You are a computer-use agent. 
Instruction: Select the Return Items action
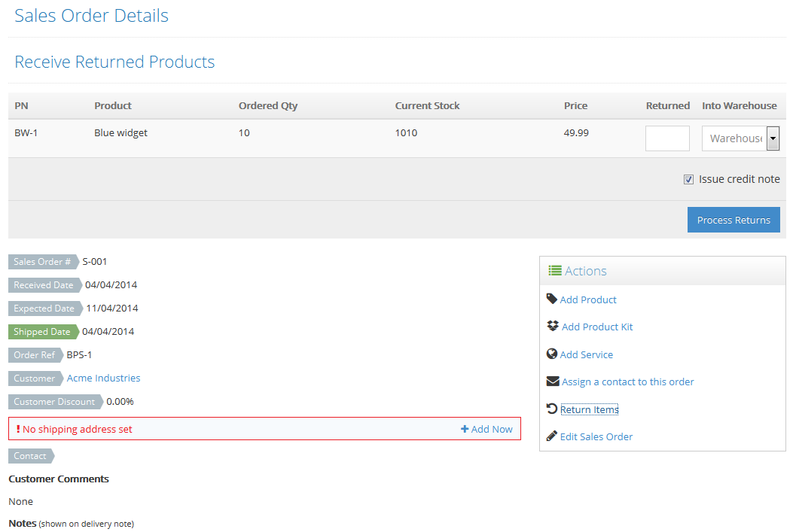[x=589, y=409]
